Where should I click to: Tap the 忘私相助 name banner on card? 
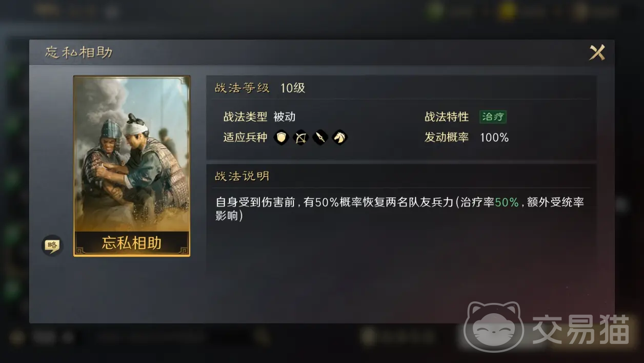click(x=132, y=243)
